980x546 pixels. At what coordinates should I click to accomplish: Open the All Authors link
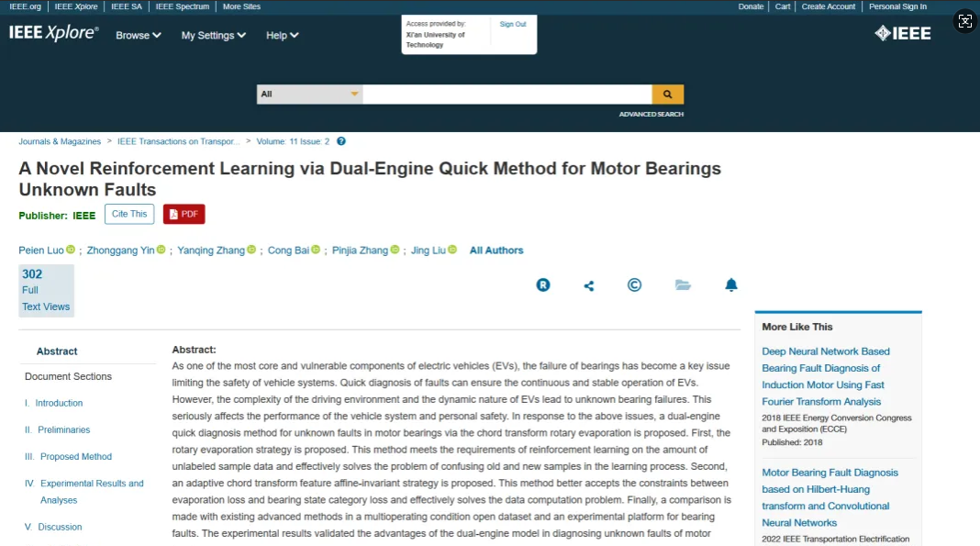tap(496, 251)
